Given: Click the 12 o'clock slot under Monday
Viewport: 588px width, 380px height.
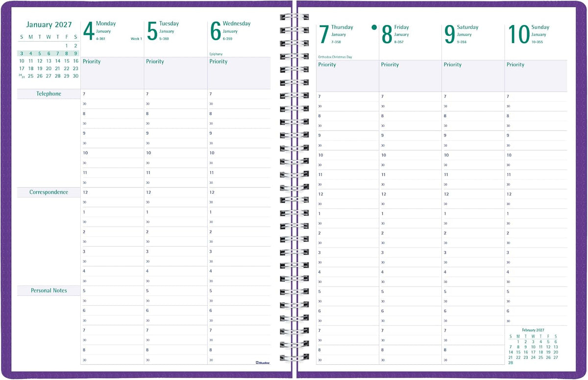Looking at the screenshot, I should pos(112,192).
